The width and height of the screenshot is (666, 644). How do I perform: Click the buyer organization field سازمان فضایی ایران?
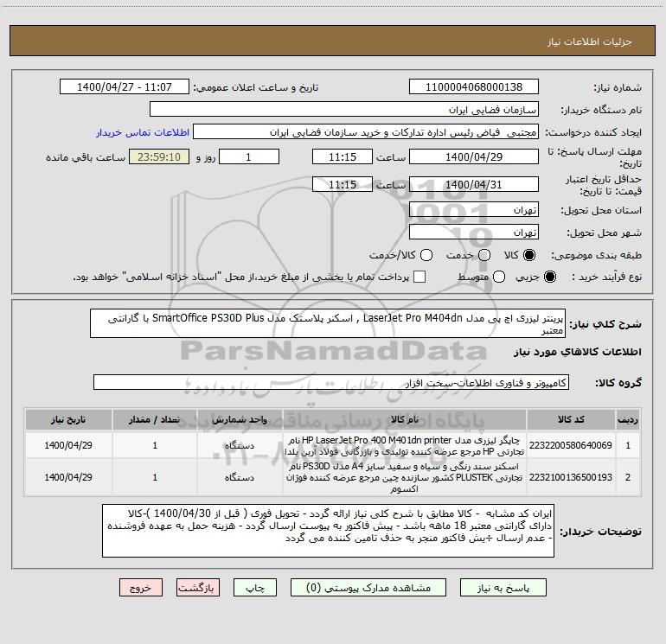[344, 110]
